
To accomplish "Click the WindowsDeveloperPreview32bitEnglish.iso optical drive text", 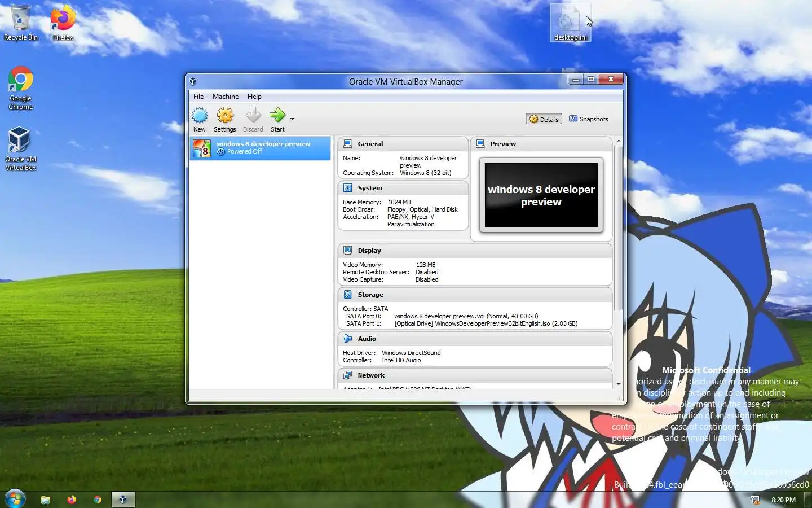I will 486,323.
